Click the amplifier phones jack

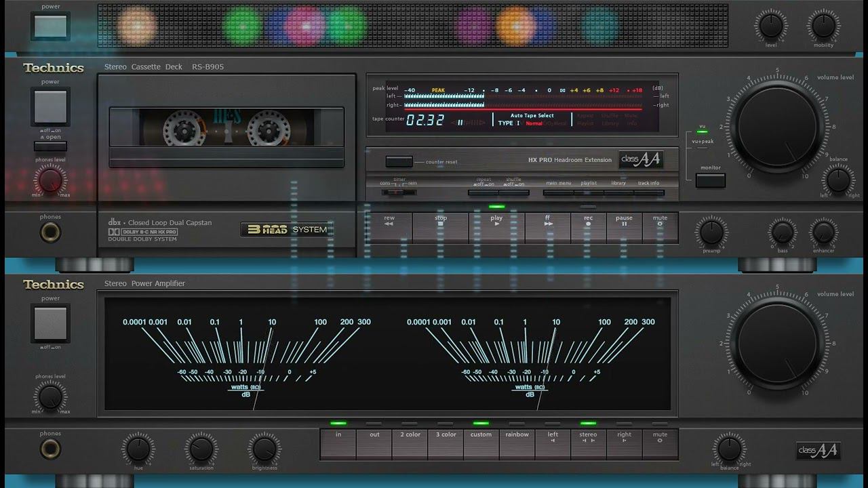pos(50,449)
